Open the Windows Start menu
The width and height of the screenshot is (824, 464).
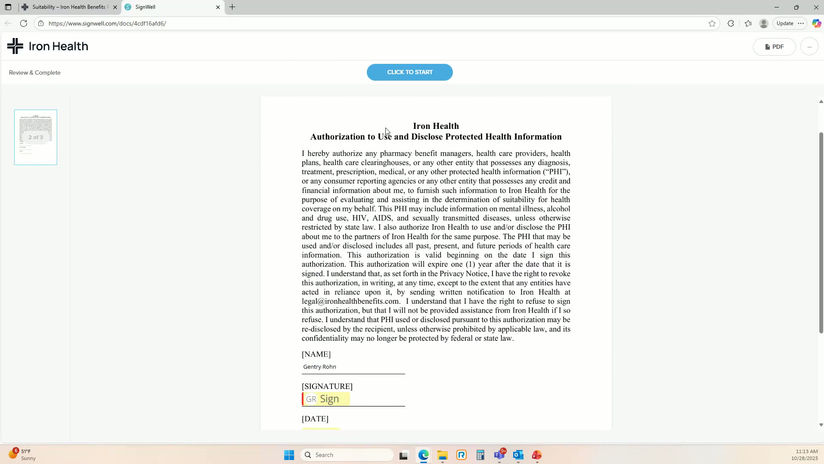[x=289, y=455]
